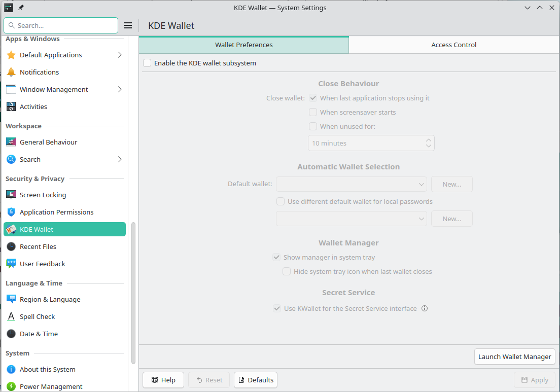Click the About this System info icon

(11, 369)
